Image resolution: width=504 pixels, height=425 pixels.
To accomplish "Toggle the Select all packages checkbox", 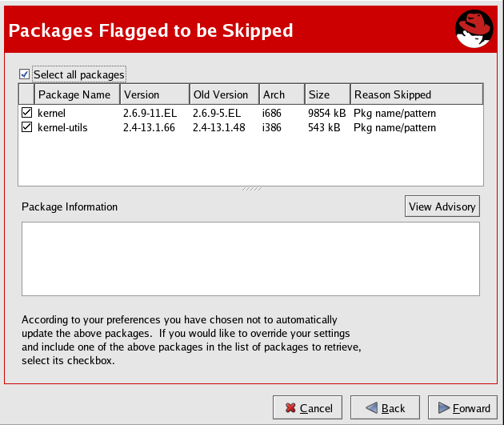I will (x=25, y=74).
